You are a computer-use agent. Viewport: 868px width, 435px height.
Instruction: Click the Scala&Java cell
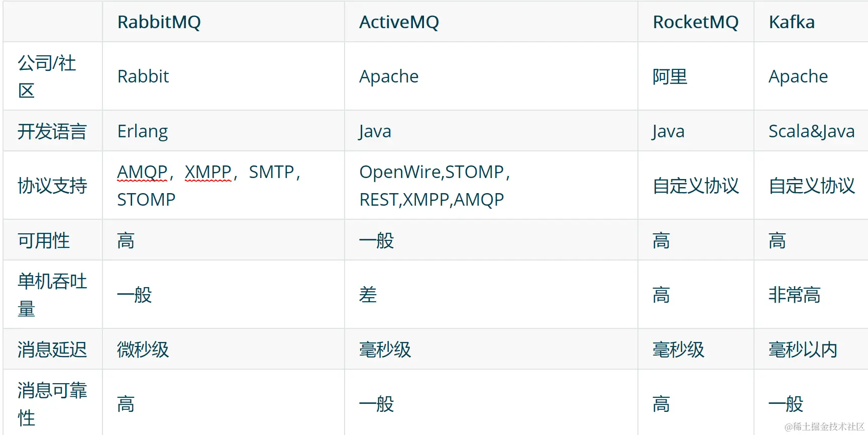(x=812, y=131)
